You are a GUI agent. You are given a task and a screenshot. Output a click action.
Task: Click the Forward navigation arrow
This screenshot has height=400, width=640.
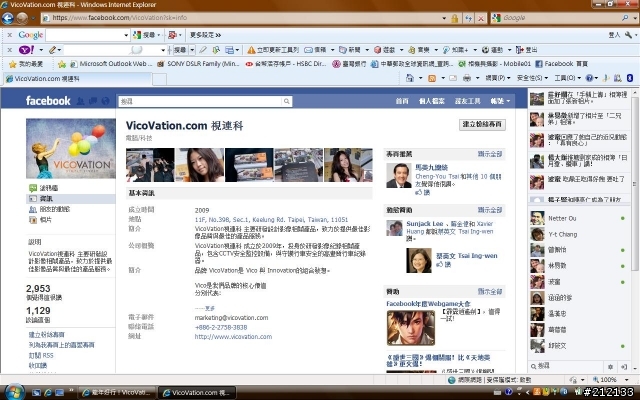pos(22,18)
